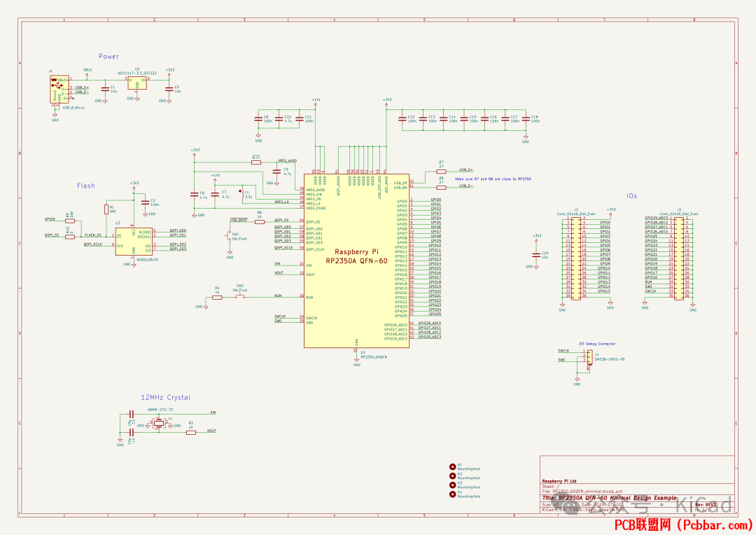Image resolution: width=756 pixels, height=535 pixels.
Task: Click the "SM03B-SRSS-TB" part label
Action: (610, 359)
